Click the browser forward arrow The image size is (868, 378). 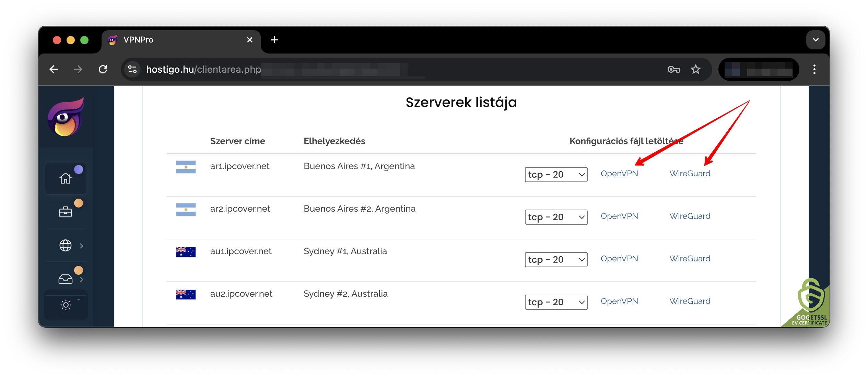pyautogui.click(x=78, y=69)
